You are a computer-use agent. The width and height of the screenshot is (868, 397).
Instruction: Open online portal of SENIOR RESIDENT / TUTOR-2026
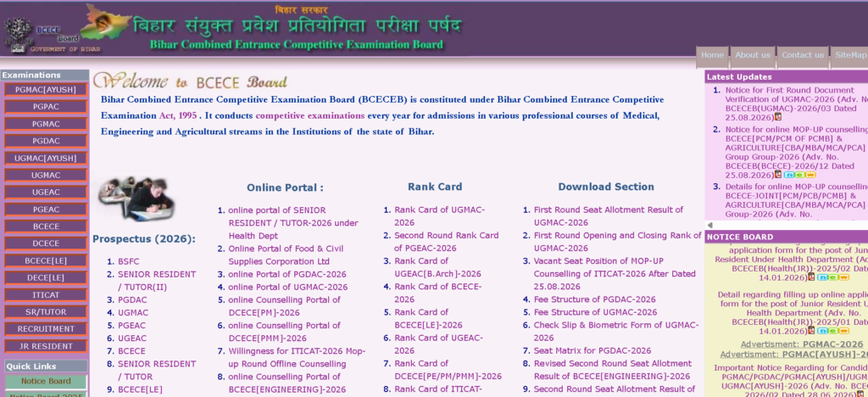click(x=292, y=222)
